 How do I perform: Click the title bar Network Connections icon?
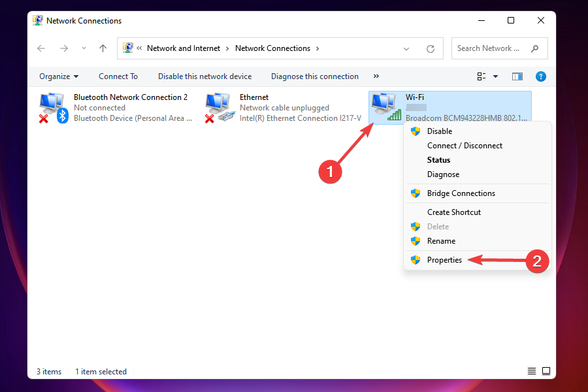(x=37, y=20)
